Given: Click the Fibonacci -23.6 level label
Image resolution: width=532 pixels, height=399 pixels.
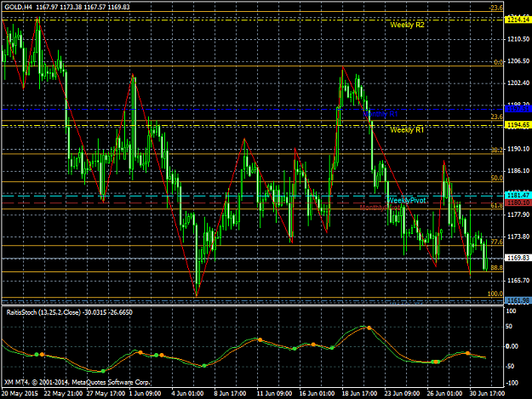Looking at the screenshot, I should [495, 8].
